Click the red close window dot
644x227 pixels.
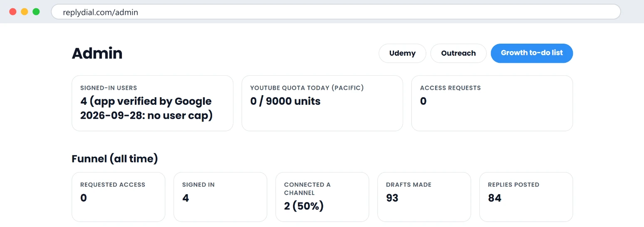[x=13, y=12]
